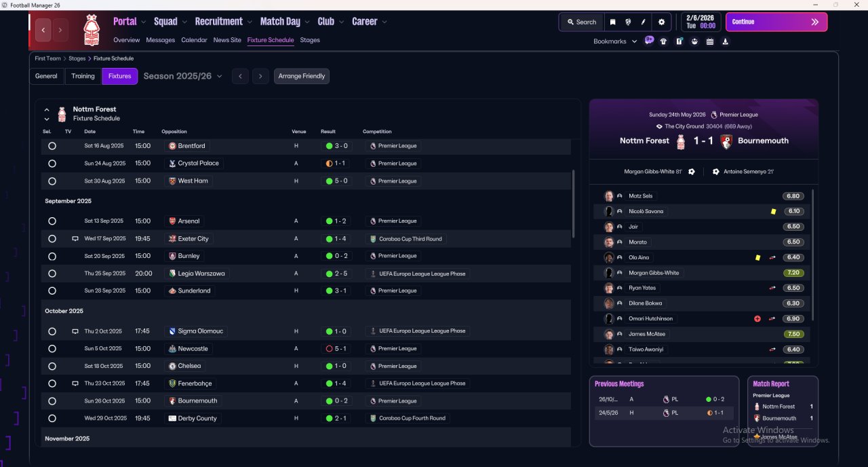Select the Crystal Palace fixture radio button
Image resolution: width=868 pixels, height=467 pixels.
[52, 164]
